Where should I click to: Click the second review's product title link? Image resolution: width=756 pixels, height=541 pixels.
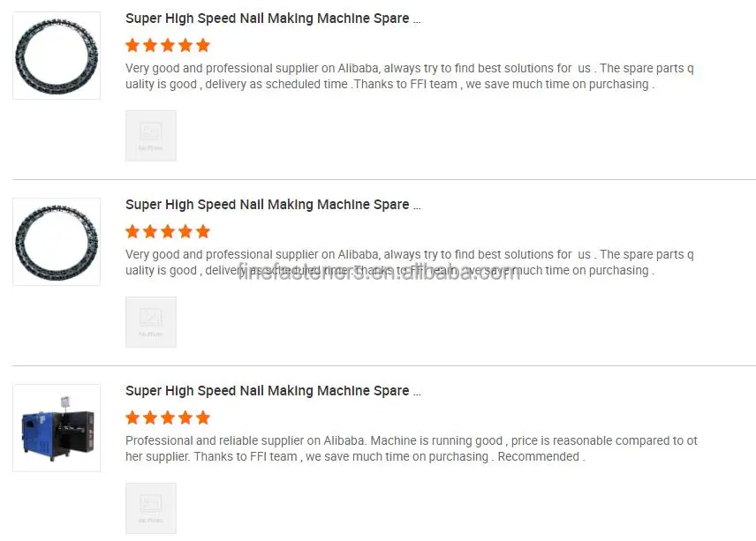pyautogui.click(x=273, y=205)
